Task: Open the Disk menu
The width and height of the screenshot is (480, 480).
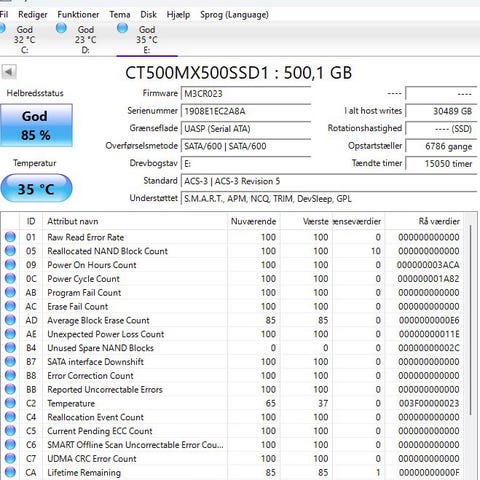Action: [x=148, y=15]
